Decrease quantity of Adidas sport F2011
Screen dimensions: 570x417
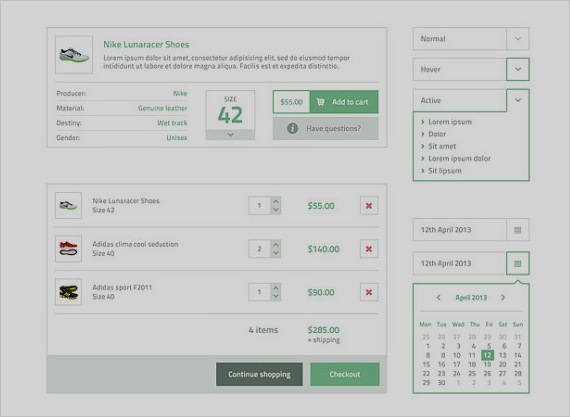pyautogui.click(x=276, y=296)
